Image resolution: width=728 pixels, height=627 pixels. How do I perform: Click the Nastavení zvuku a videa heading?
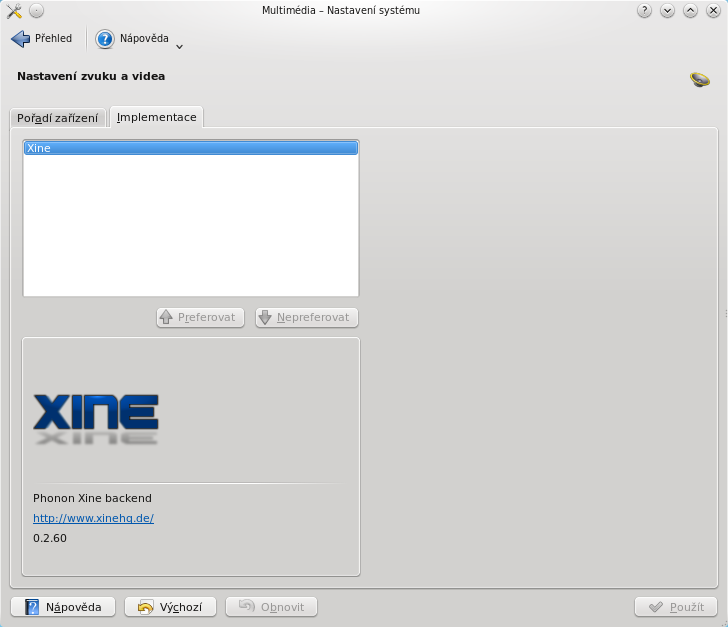point(91,76)
